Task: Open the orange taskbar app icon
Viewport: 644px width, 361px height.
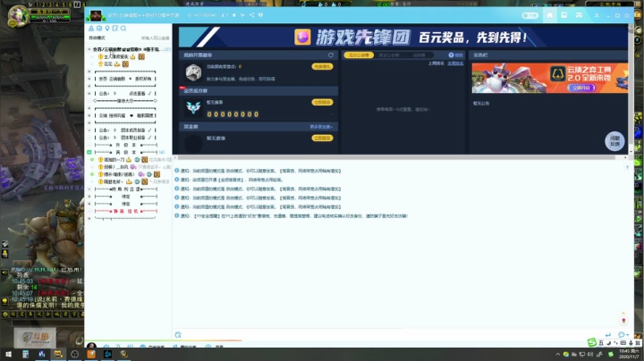Action: (91, 354)
